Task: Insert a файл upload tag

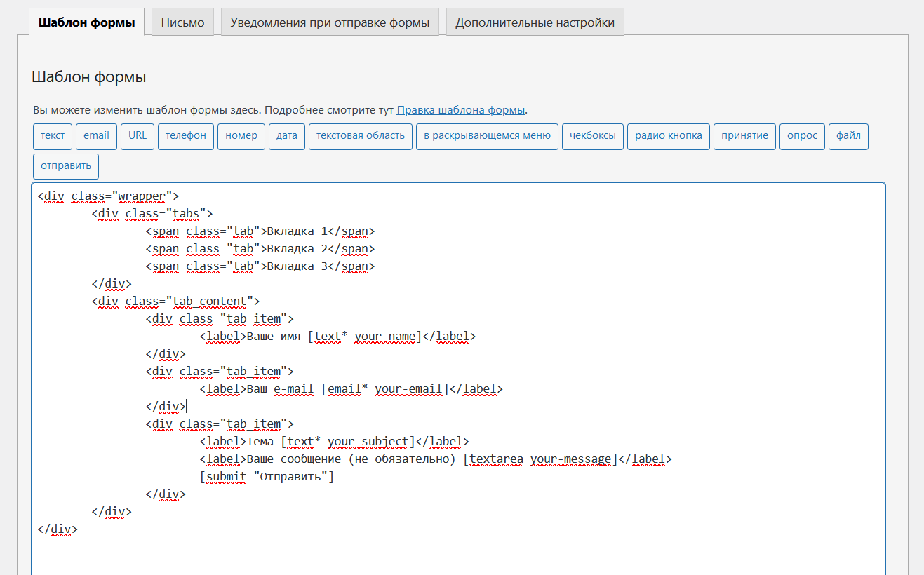Action: [x=848, y=136]
